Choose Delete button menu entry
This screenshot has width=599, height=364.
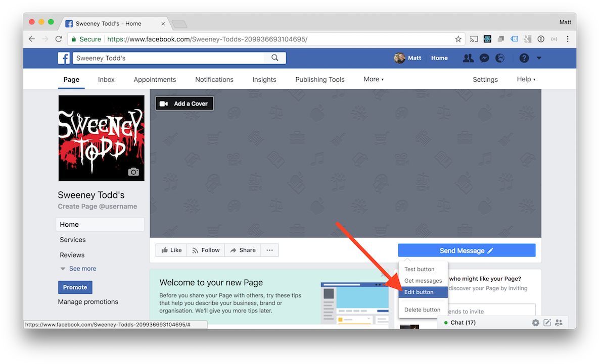point(423,310)
